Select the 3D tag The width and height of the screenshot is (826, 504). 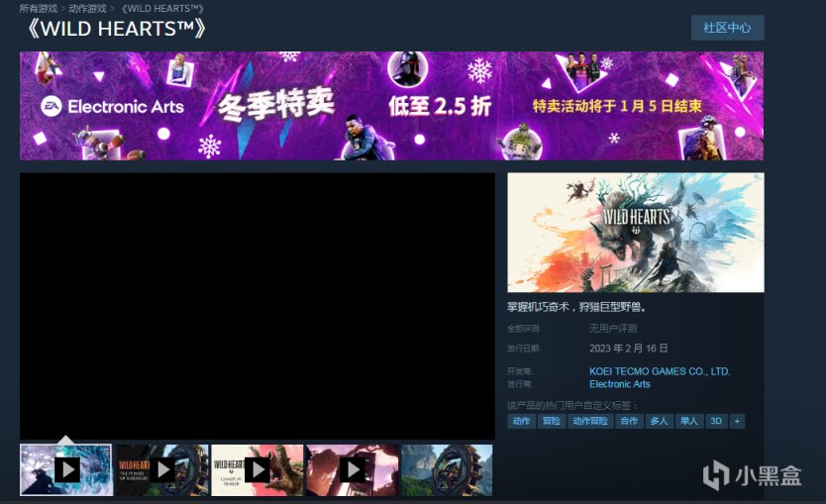(715, 421)
